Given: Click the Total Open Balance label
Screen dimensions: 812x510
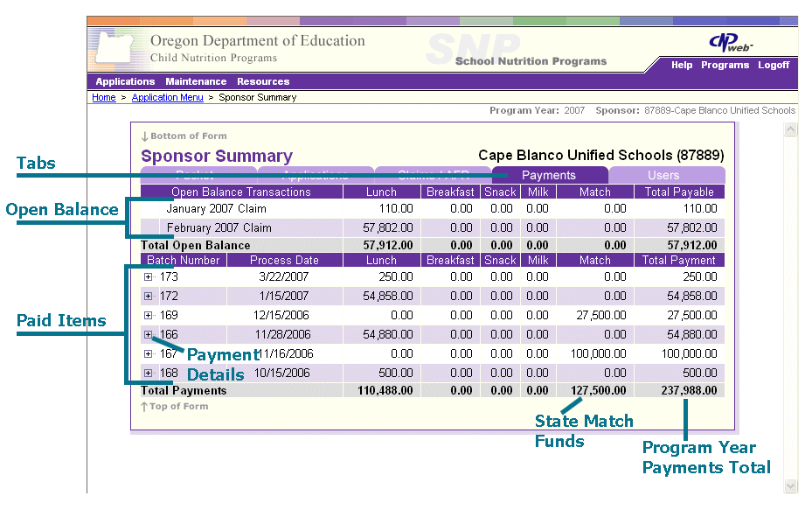Looking at the screenshot, I should tap(195, 245).
